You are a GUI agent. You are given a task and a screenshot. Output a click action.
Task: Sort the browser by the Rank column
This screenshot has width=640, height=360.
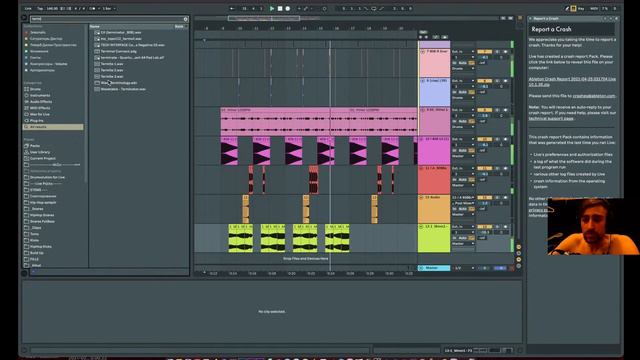180,27
